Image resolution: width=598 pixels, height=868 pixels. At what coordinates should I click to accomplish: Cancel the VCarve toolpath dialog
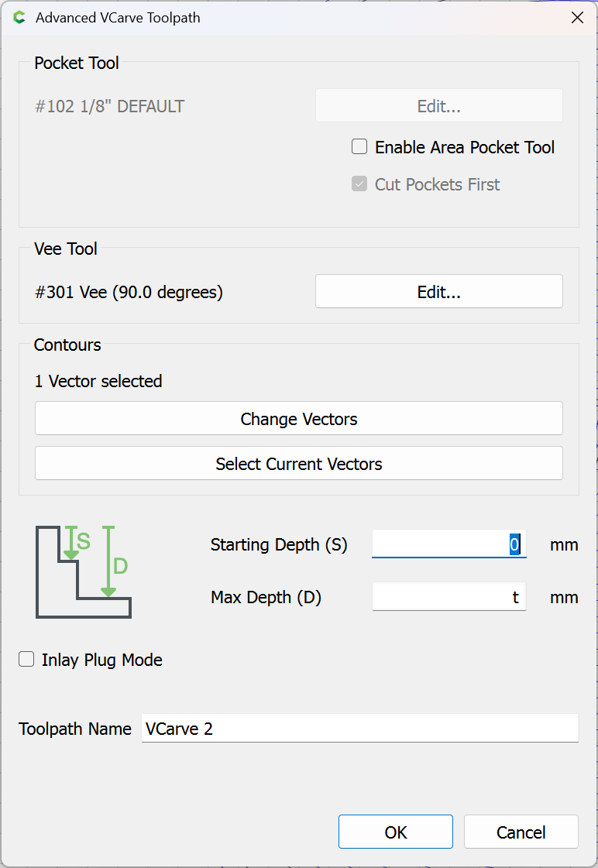point(521,832)
